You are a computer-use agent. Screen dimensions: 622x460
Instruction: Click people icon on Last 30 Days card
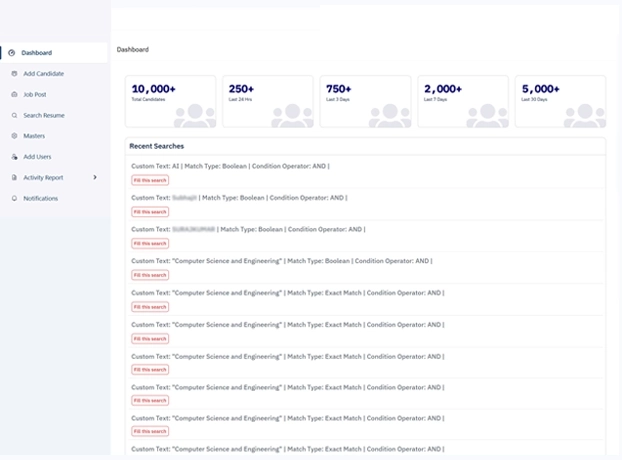point(585,115)
